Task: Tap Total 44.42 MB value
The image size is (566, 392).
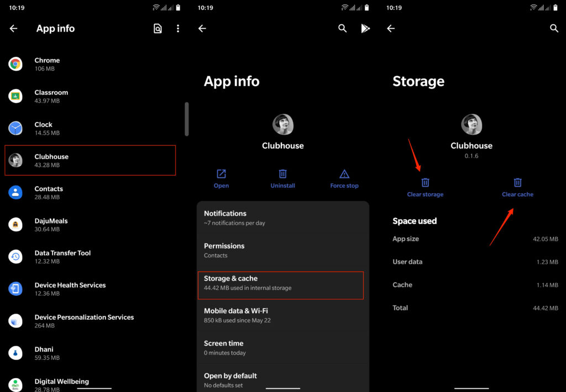Action: point(546,308)
